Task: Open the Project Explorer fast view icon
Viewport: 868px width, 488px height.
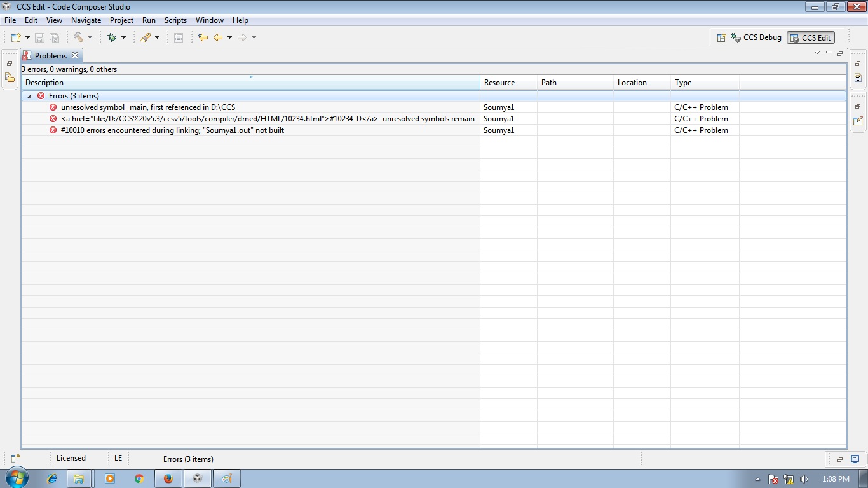Action: pos(10,78)
